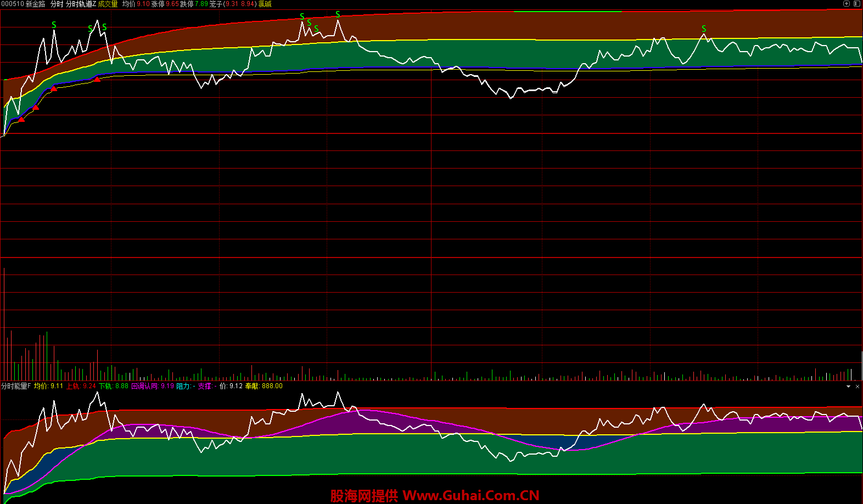Click the 分时能量F indicator name
Viewport: 863px width, 504px height.
tap(16, 387)
